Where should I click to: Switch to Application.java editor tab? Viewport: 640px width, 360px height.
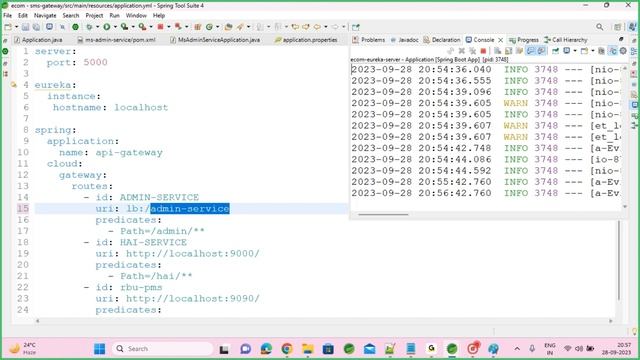(x=38, y=40)
